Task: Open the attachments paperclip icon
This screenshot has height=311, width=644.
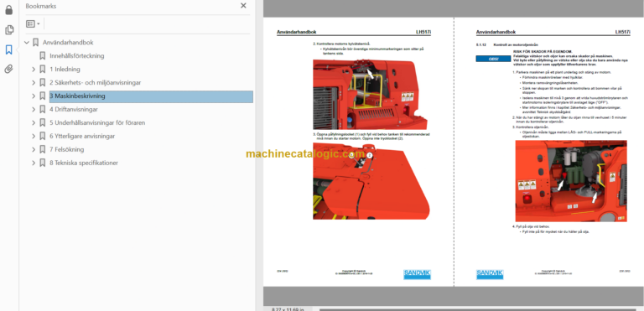Action: 8,69
